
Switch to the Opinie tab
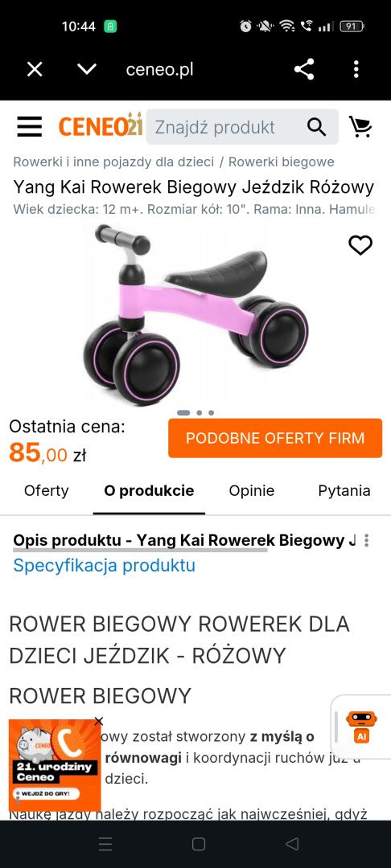(x=252, y=490)
